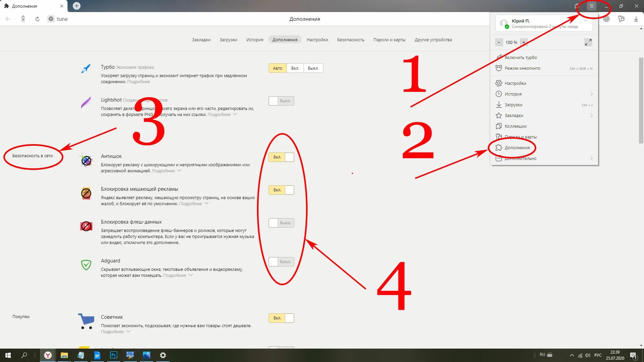Increase zoom with plus button
Screen dimensions: 644x362
(524, 42)
